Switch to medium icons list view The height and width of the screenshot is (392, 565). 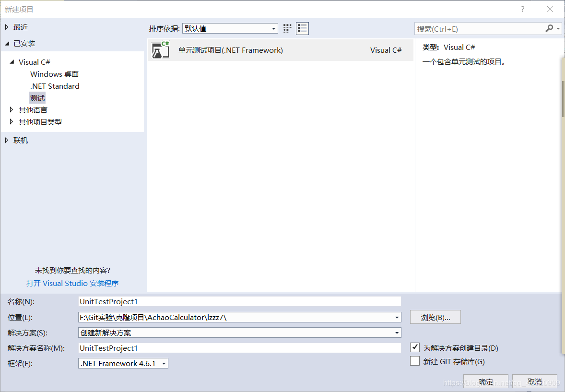[x=302, y=28]
